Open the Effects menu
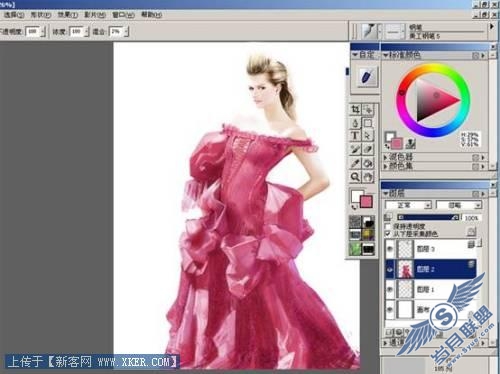The height and width of the screenshot is (374, 500). [x=68, y=15]
